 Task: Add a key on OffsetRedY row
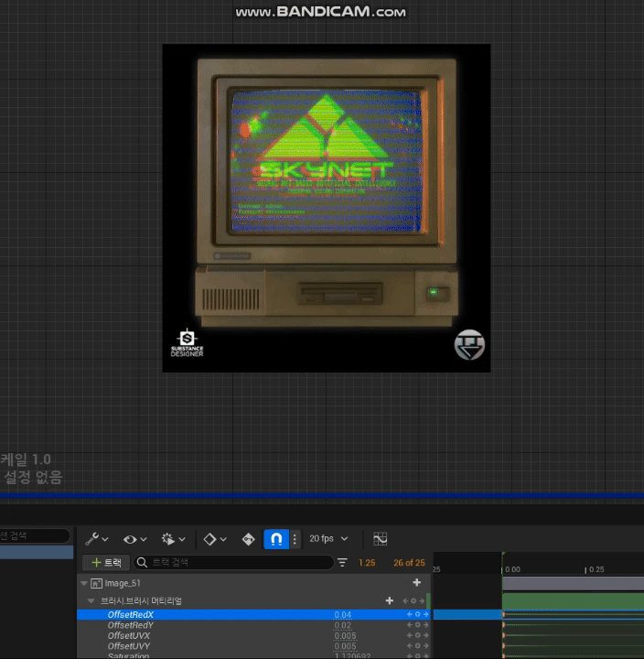click(x=417, y=625)
